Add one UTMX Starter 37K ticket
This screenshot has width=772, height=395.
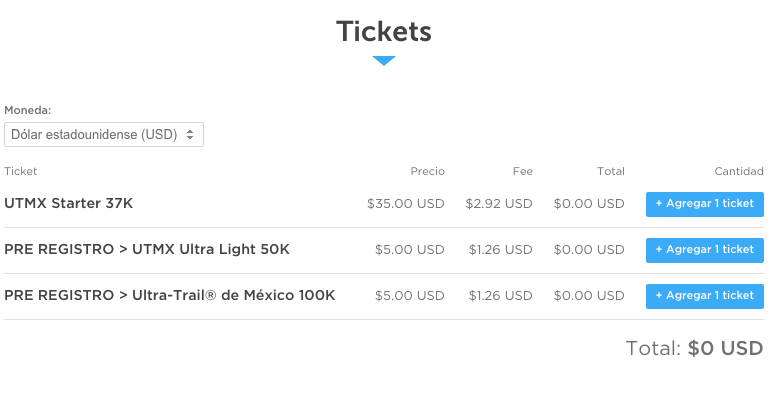point(705,204)
